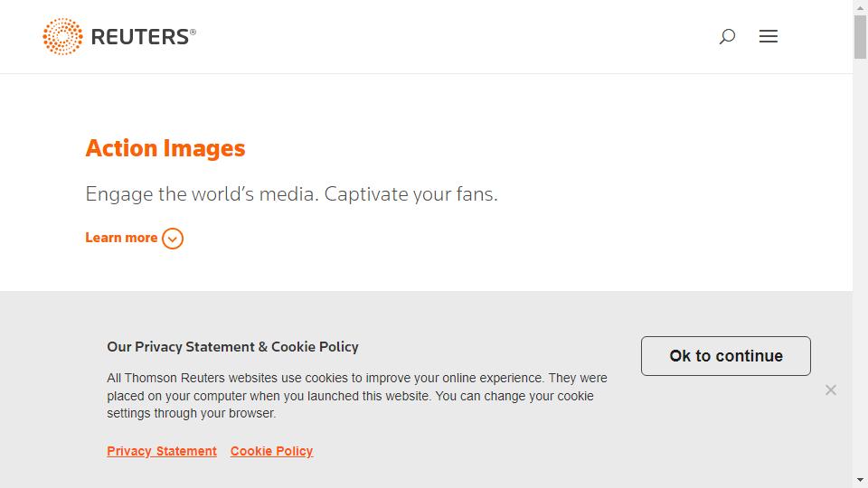Open the Cookie Policy link
The height and width of the screenshot is (488, 868).
click(x=272, y=451)
